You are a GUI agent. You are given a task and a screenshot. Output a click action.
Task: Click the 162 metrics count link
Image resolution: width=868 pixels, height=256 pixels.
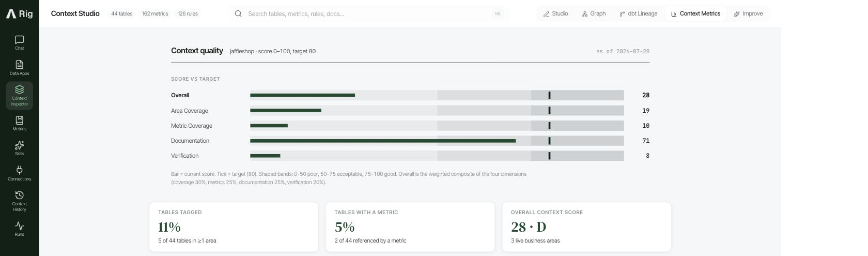(x=155, y=14)
